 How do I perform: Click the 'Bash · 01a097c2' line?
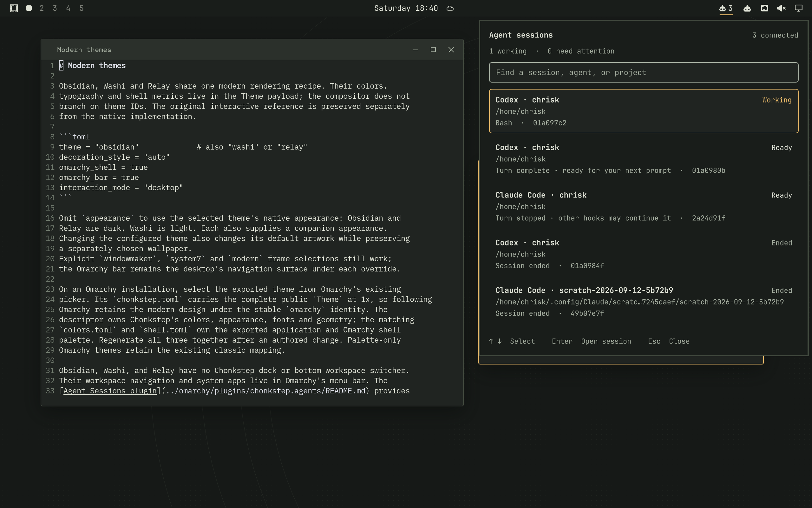coord(531,123)
